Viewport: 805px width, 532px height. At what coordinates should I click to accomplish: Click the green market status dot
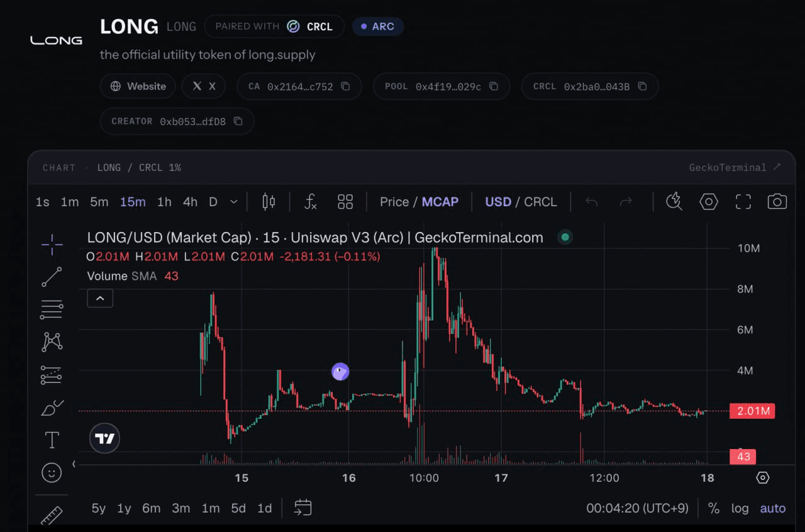click(565, 238)
